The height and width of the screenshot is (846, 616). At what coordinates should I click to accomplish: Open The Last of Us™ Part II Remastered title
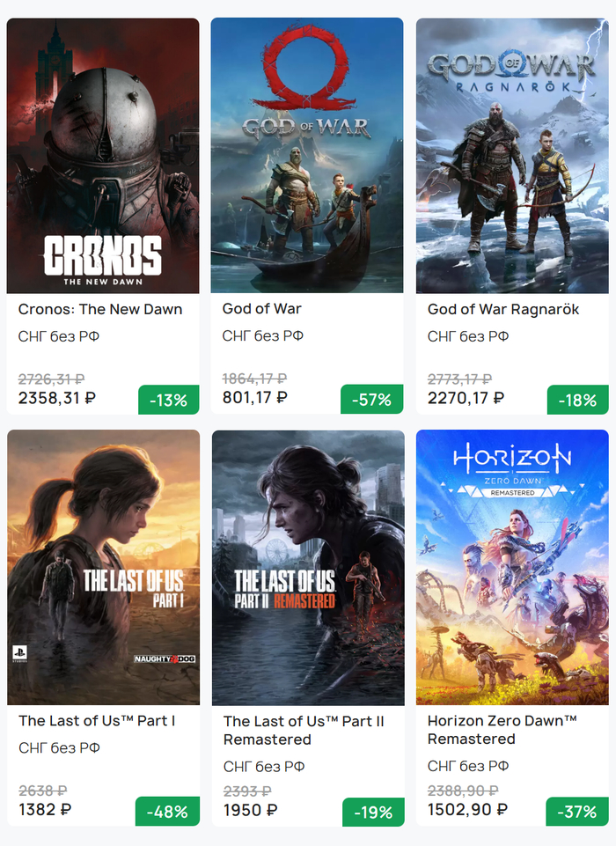point(304,730)
